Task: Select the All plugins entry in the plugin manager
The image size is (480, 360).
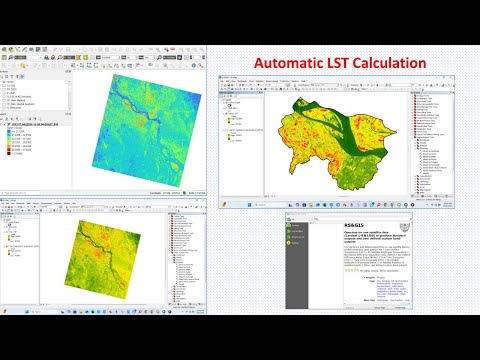Action: pyautogui.click(x=294, y=225)
